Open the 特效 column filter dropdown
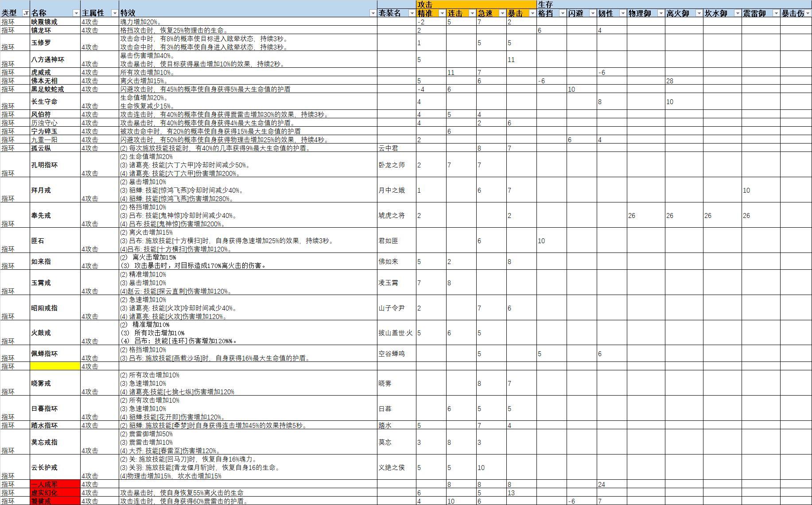The image size is (812, 505). pos(373,13)
